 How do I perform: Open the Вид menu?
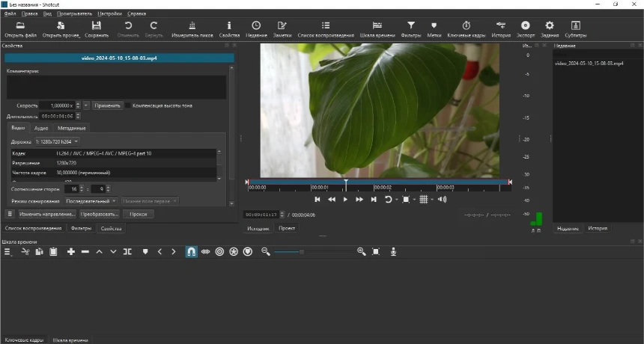47,13
